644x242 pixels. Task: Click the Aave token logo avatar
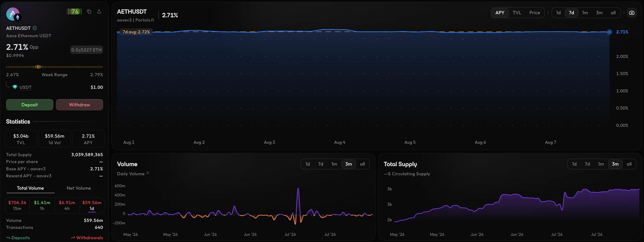(x=13, y=14)
